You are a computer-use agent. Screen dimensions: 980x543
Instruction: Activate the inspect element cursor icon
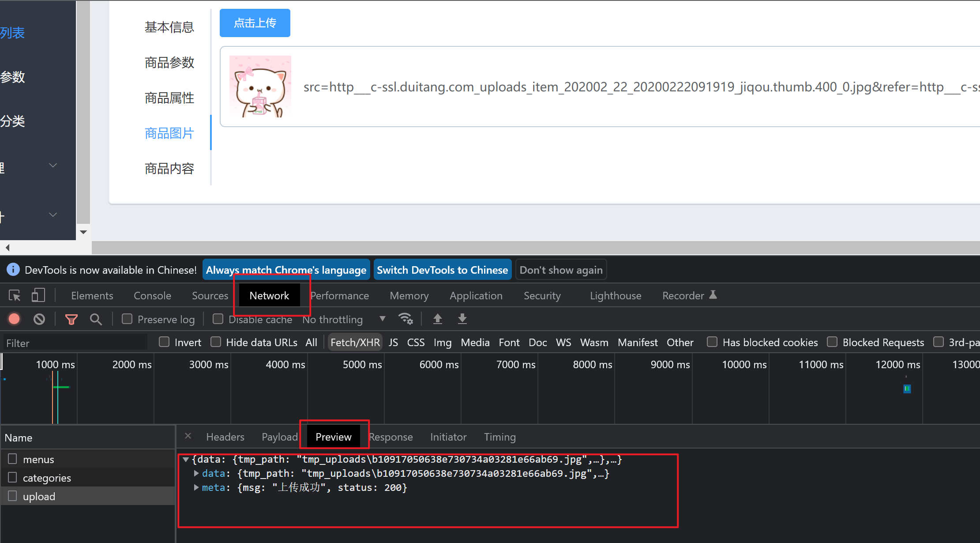pyautogui.click(x=15, y=295)
